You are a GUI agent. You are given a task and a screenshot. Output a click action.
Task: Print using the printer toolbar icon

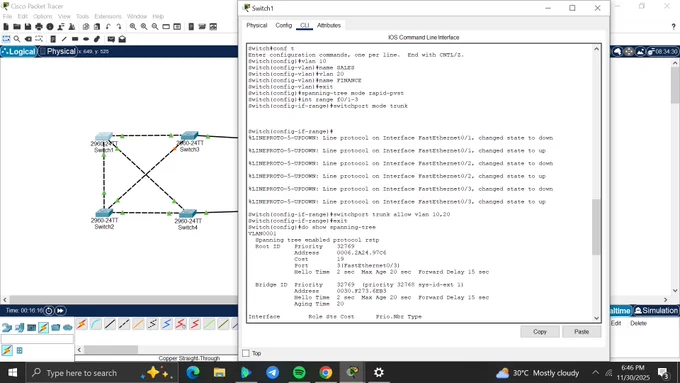(39, 27)
